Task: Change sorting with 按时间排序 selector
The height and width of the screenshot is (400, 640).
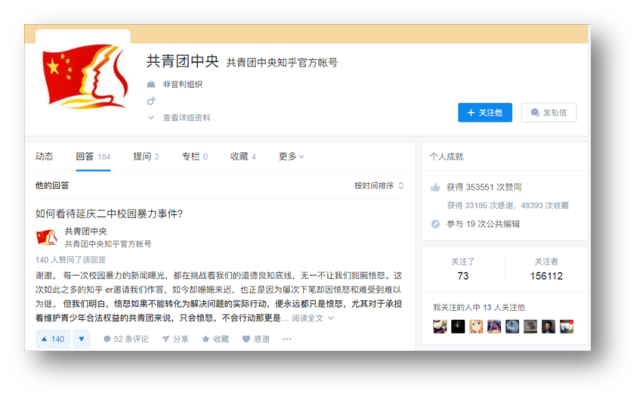Action: pos(379,186)
